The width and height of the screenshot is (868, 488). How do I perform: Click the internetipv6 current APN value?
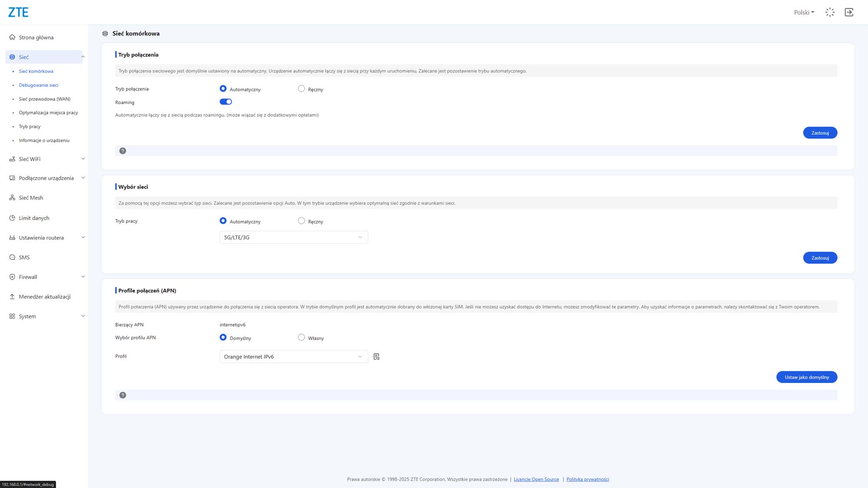(233, 324)
